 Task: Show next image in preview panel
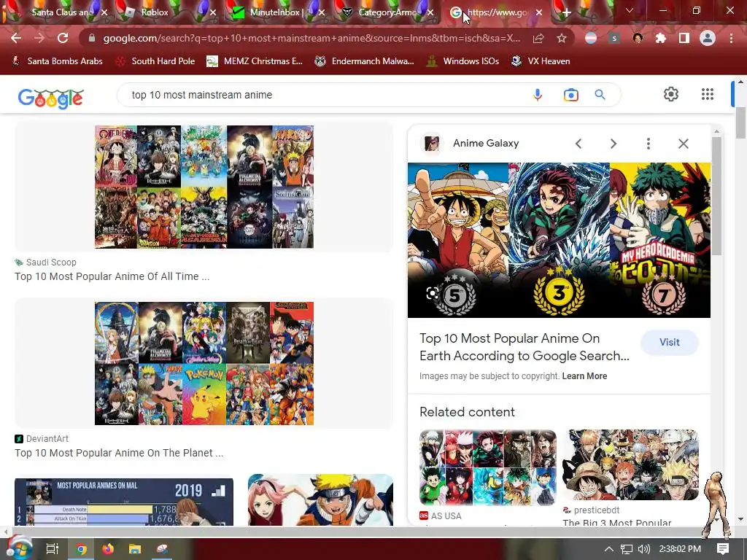(x=614, y=144)
